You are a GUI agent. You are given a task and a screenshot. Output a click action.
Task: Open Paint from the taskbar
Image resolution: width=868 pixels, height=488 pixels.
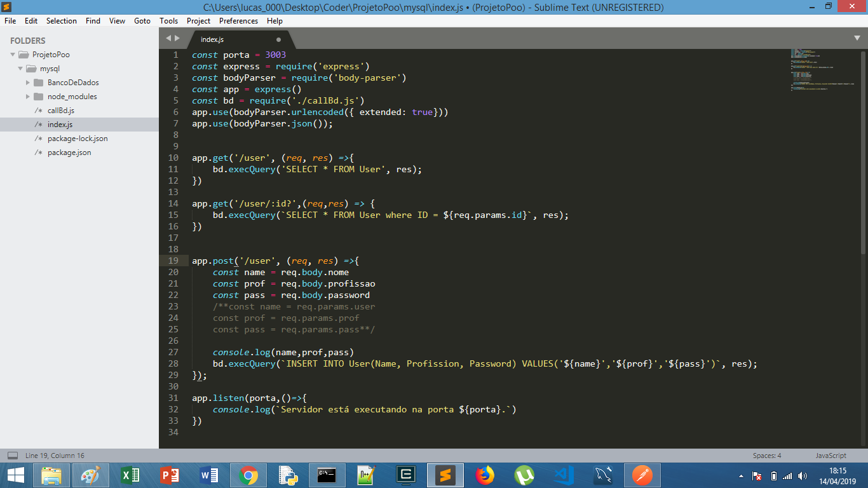coord(91,475)
